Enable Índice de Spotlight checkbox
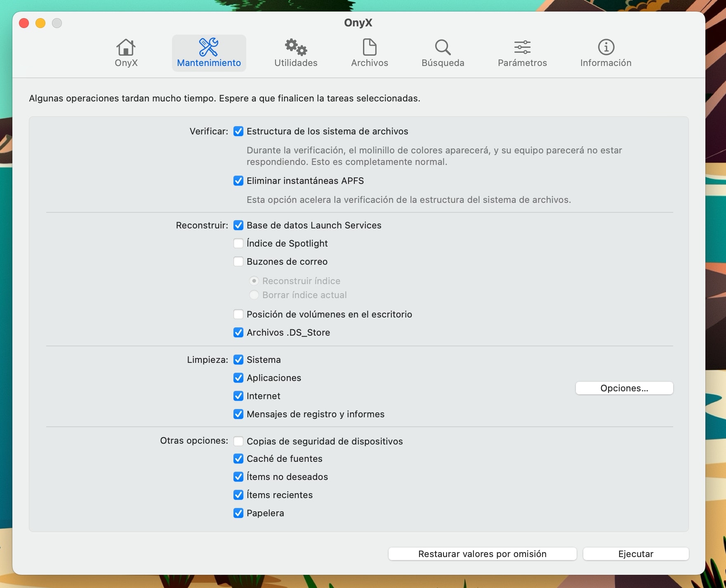 click(238, 243)
